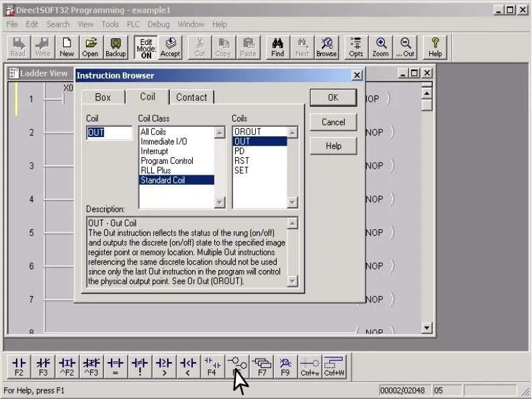
Task: Create a New project via toolbar icon
Action: (x=67, y=48)
